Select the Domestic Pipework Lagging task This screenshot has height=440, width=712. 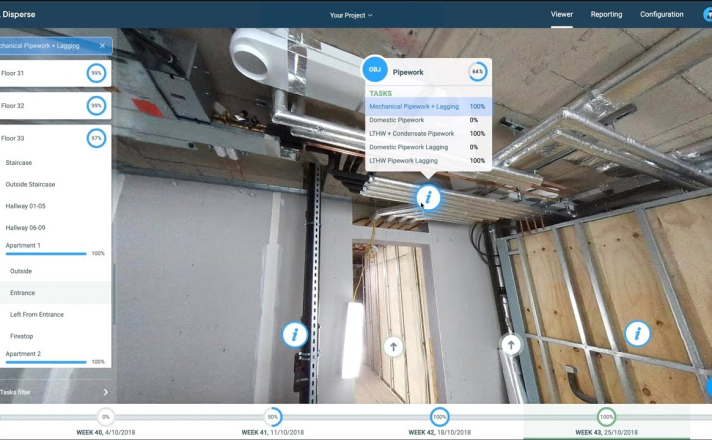click(x=428, y=147)
